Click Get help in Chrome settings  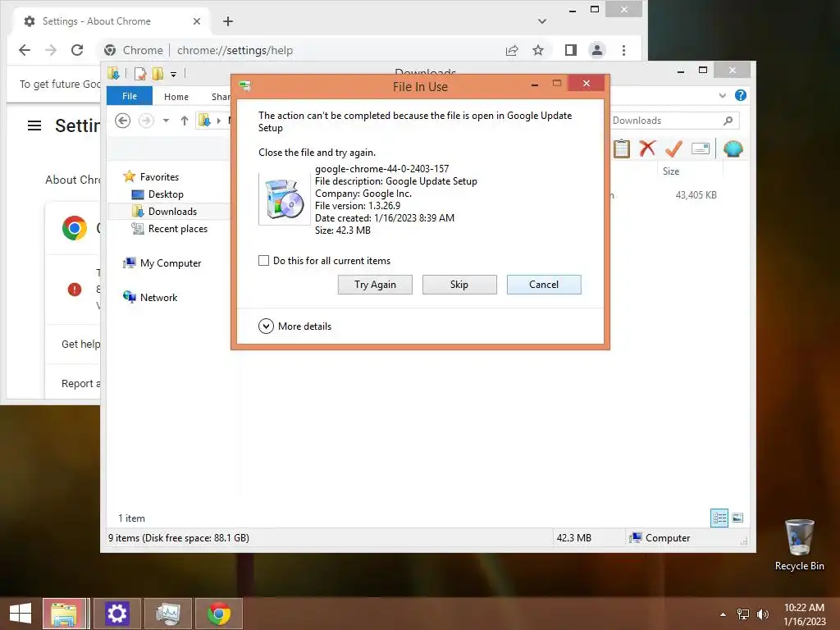pyautogui.click(x=80, y=344)
